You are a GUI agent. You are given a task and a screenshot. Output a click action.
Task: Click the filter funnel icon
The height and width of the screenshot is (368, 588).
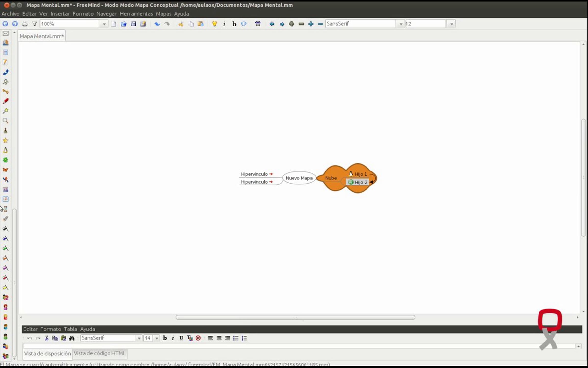(x=35, y=24)
